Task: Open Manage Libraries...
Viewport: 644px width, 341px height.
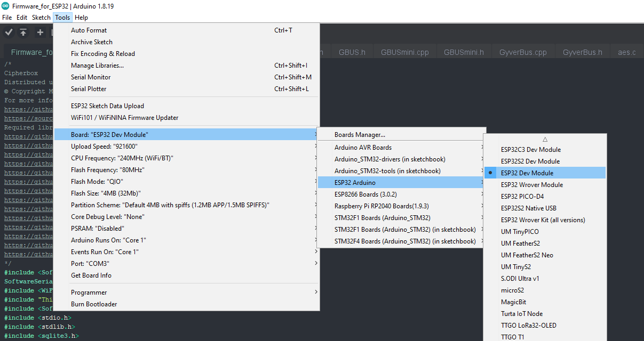Action: tap(187, 66)
